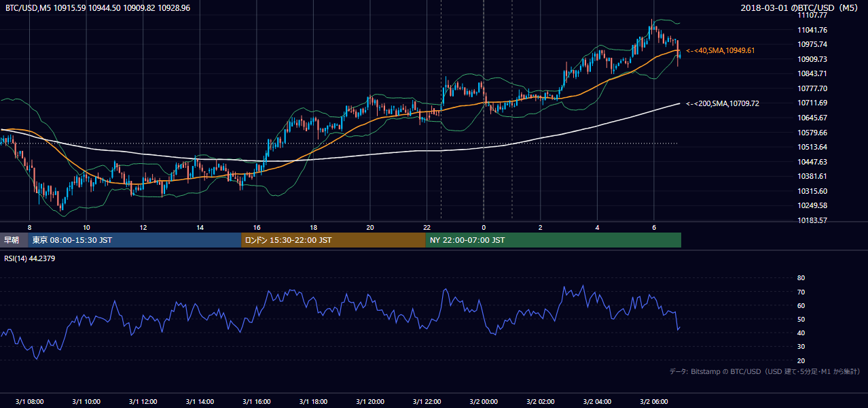Click hour label 22 under price chart
868x408 pixels.
coord(427,227)
